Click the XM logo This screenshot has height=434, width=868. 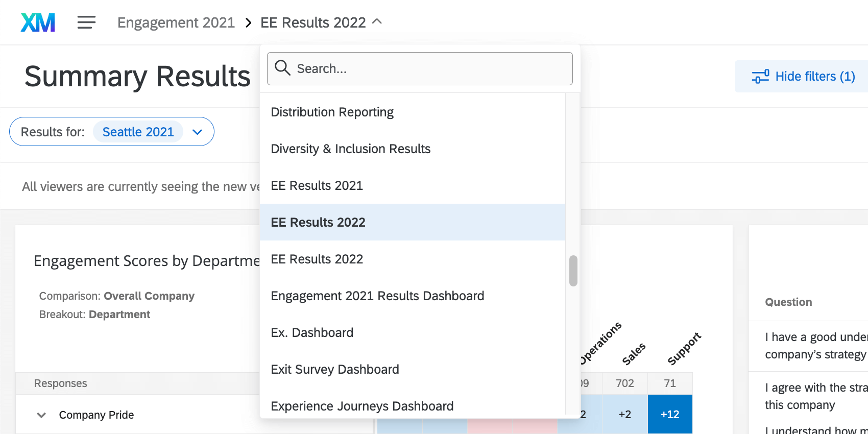[37, 22]
